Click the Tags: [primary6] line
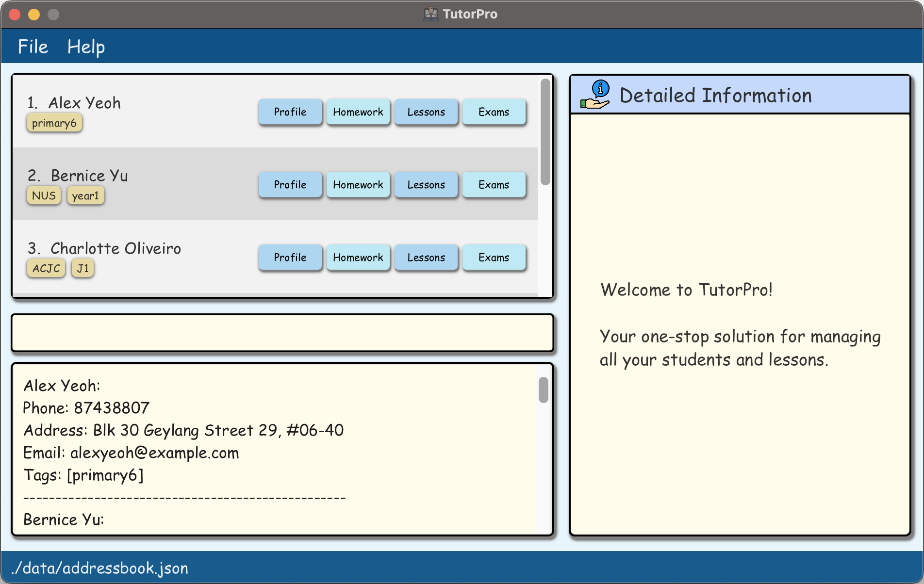The width and height of the screenshot is (924, 584). click(x=83, y=475)
